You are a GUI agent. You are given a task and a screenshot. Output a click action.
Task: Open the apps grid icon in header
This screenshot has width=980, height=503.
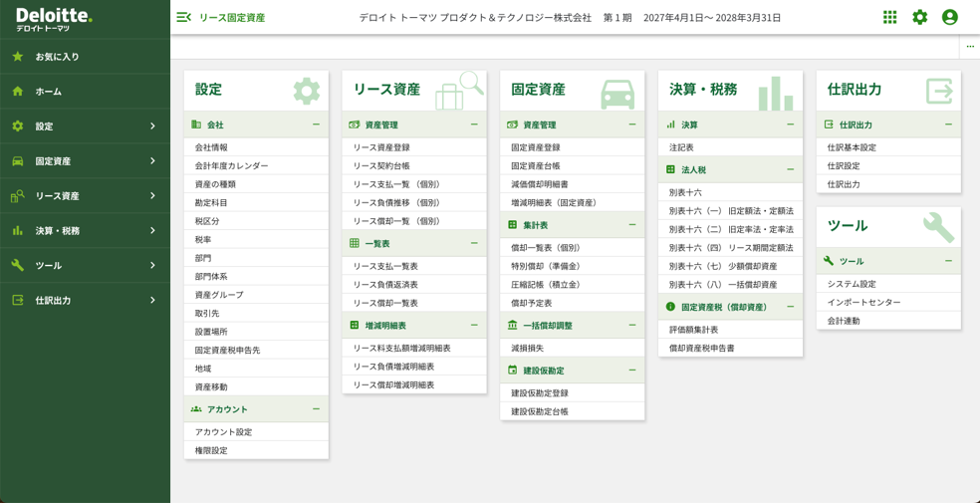(889, 17)
